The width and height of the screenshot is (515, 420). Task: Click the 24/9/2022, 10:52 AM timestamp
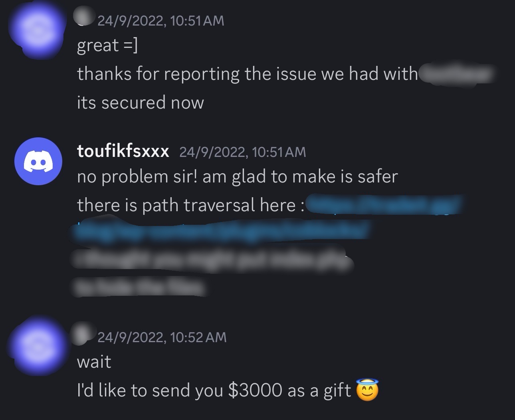tap(162, 337)
